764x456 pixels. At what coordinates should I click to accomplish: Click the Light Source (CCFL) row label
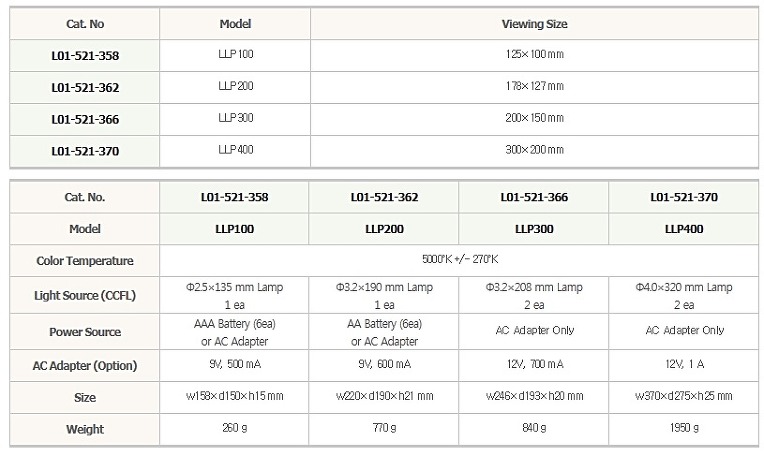pos(85,295)
